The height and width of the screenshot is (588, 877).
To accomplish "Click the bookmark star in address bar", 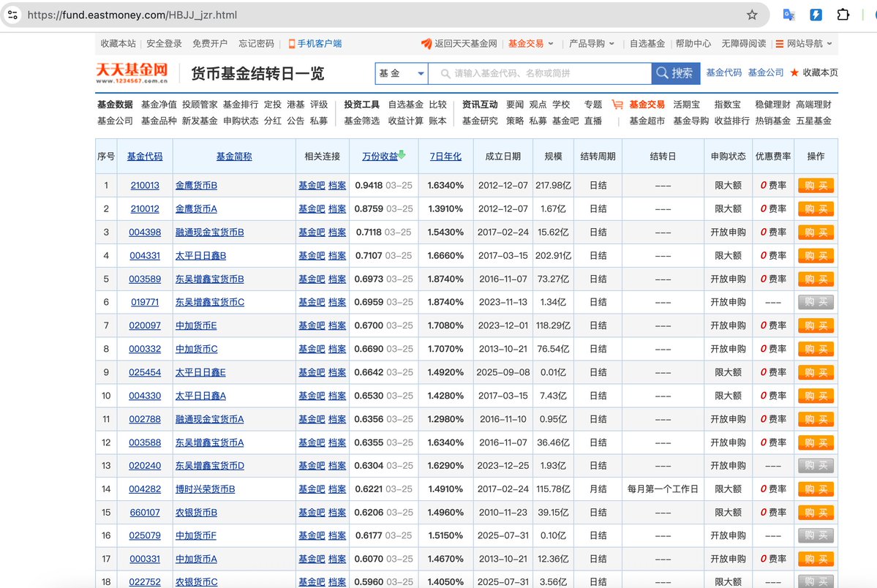I will click(x=752, y=15).
